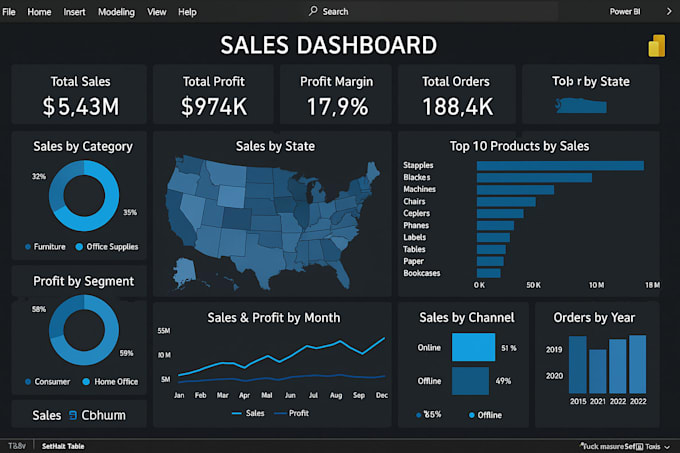The height and width of the screenshot is (453, 680).
Task: Click the Machines product bar
Action: pos(515,190)
